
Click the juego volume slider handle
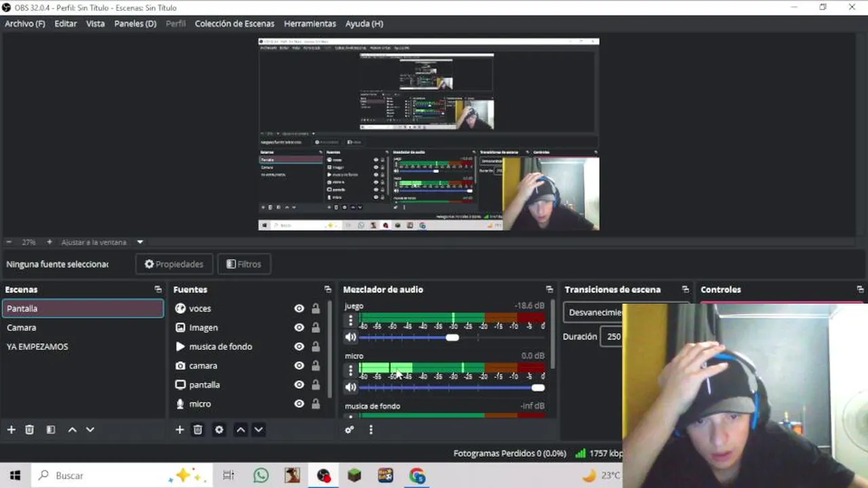452,338
